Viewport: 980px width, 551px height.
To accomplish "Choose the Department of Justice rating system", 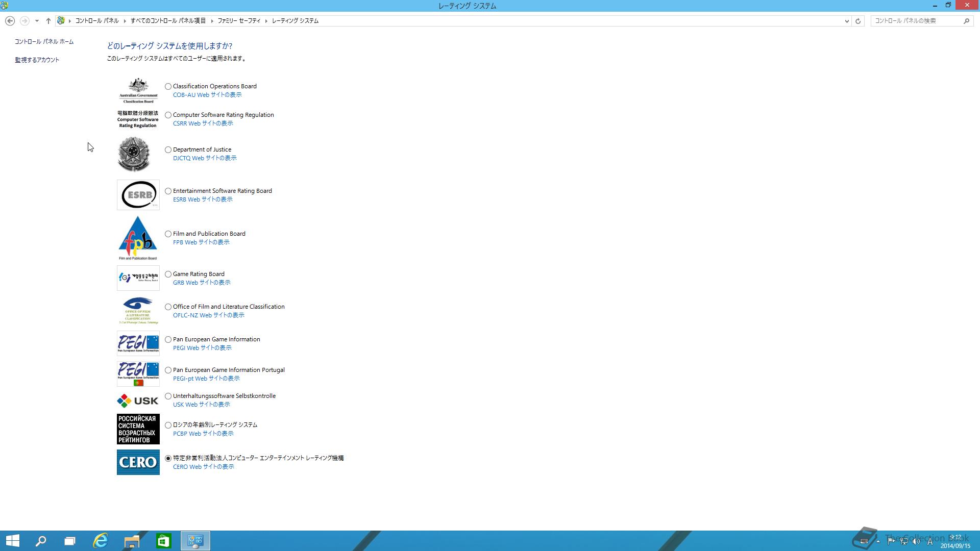I will (168, 150).
